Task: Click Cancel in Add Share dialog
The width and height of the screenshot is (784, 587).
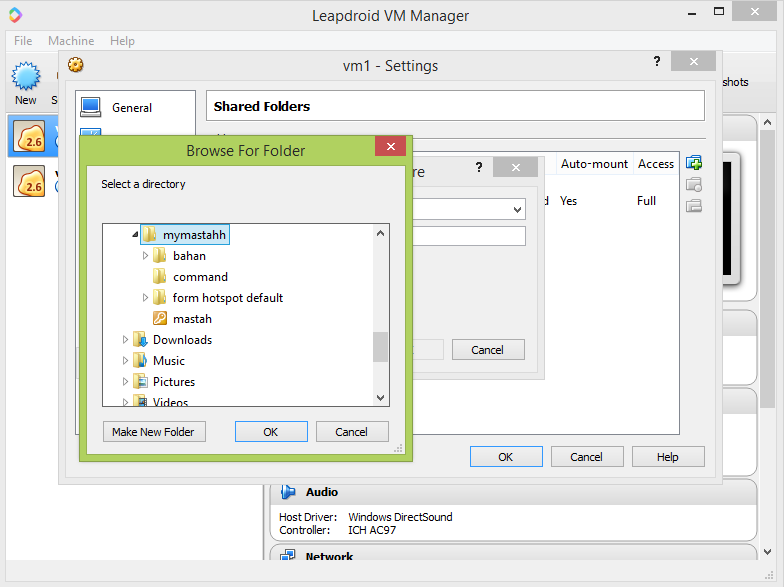Action: pos(488,350)
